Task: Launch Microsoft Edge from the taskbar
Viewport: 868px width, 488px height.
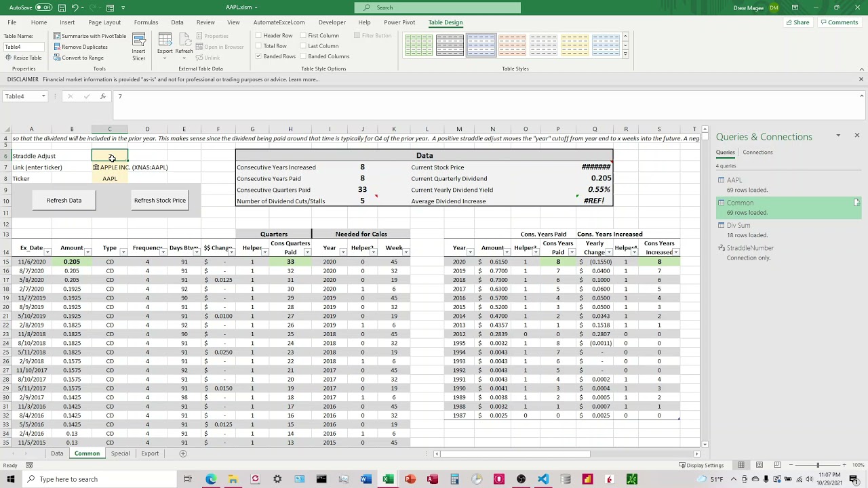Action: 211,479
